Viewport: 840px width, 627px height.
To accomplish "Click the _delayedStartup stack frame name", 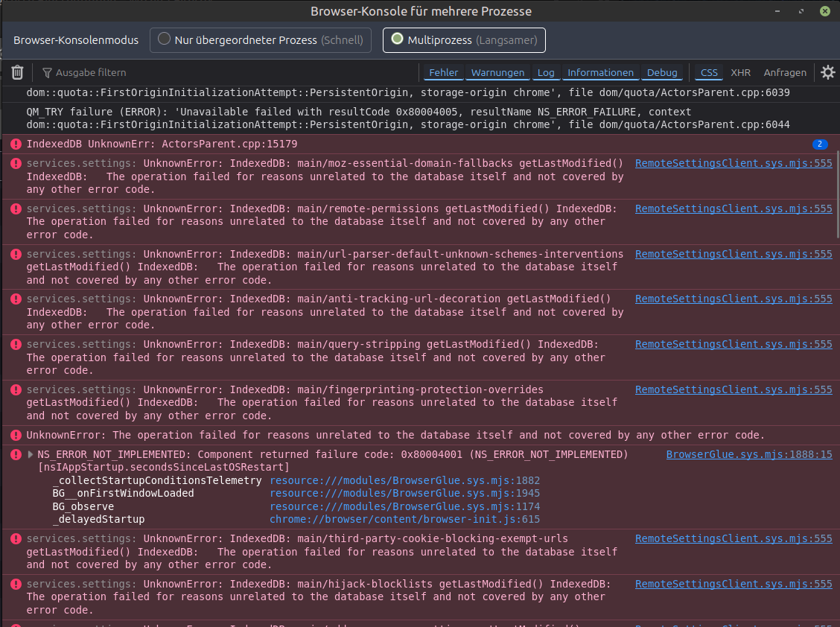I will [98, 519].
